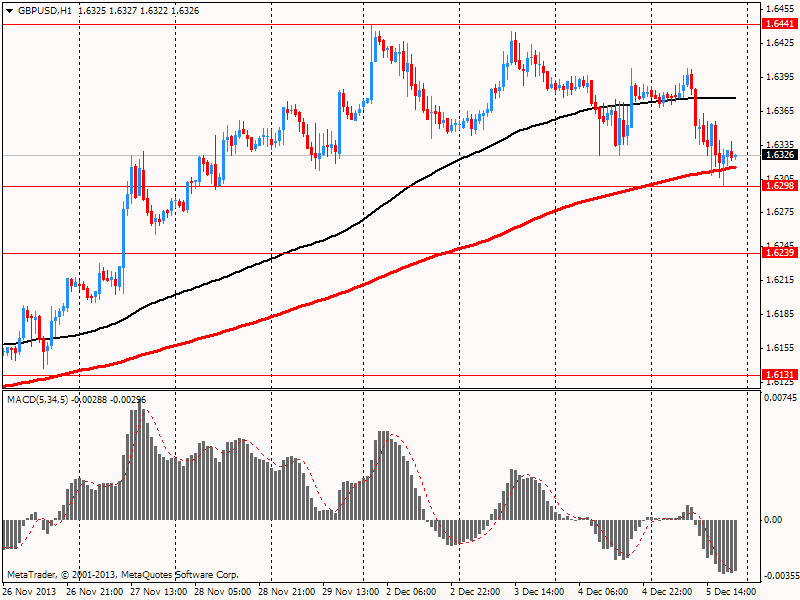Click the 28 Nov 21:00 time label
Viewport: 800px width, 600px height.
(x=287, y=592)
